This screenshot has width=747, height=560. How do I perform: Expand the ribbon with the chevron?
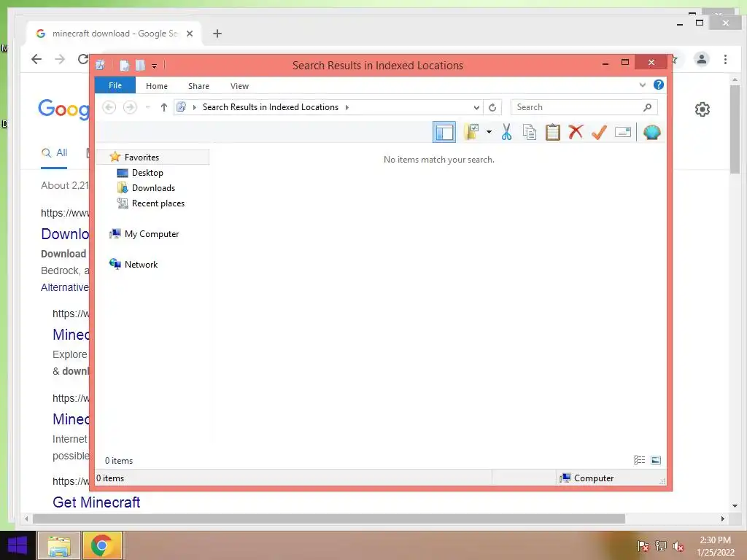coord(642,85)
